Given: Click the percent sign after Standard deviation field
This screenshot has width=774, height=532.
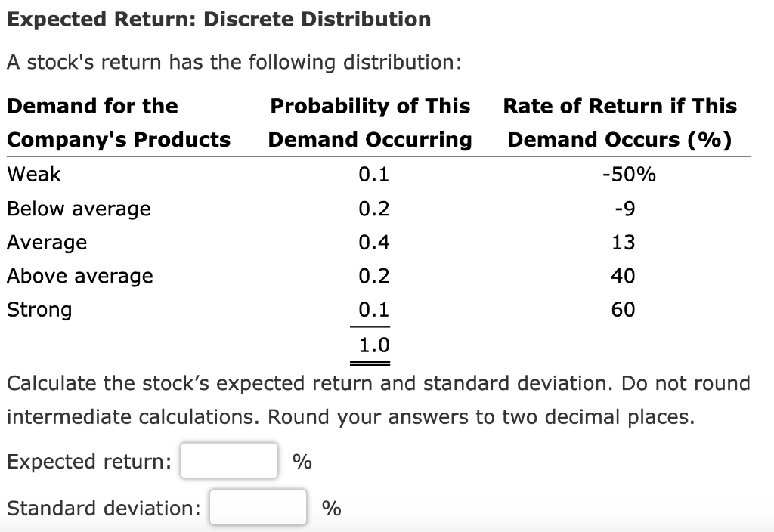Looking at the screenshot, I should [x=330, y=508].
